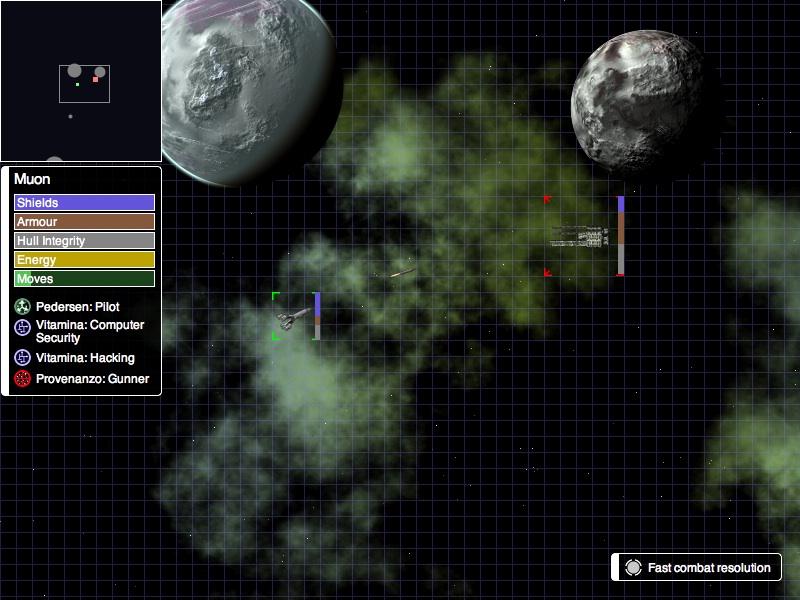800x600 pixels.
Task: Target the enemy ship in red brackets
Action: pos(579,236)
